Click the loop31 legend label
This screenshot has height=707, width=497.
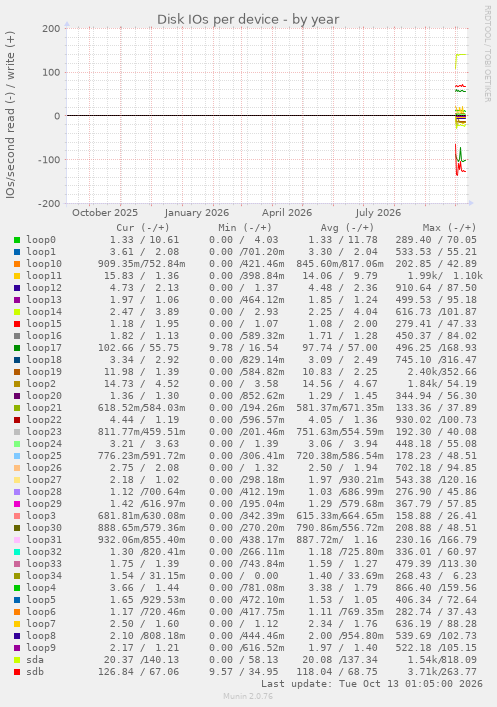click(44, 539)
